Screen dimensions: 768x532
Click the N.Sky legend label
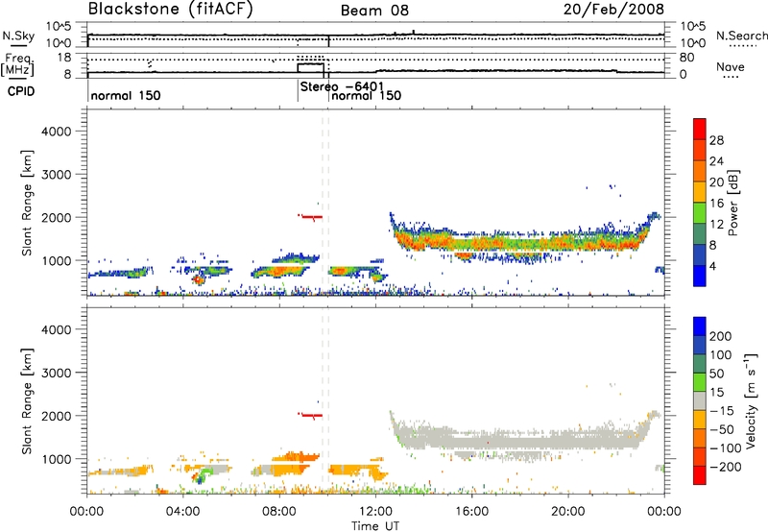[x=18, y=36]
